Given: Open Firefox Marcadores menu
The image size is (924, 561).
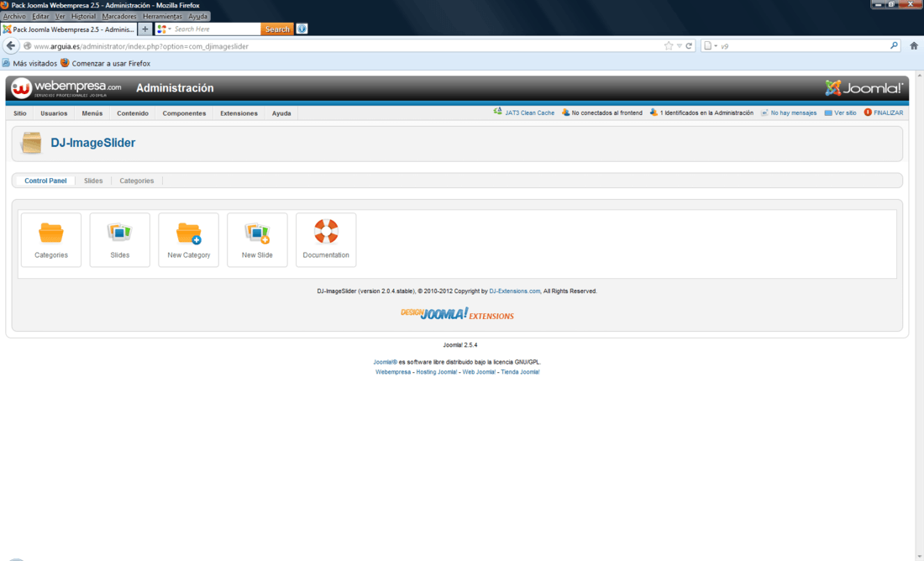Looking at the screenshot, I should coord(119,17).
